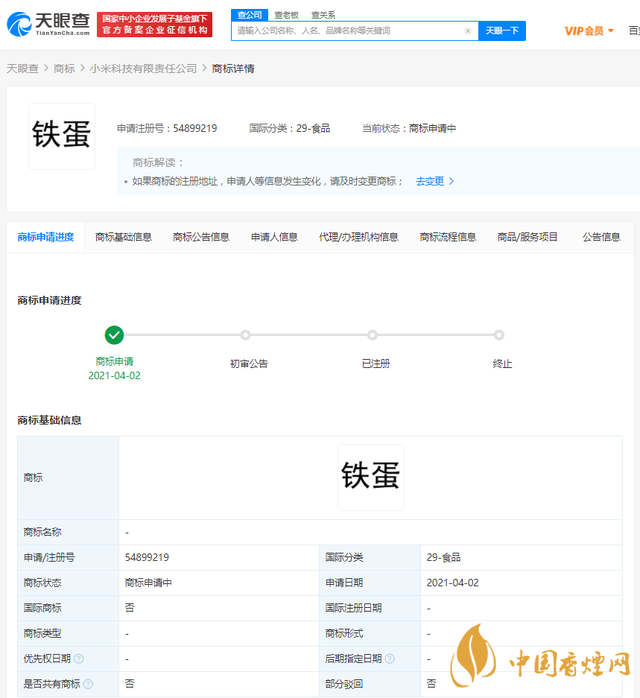640x698 pixels.
Task: Click the 商标 breadcrumb link
Action: [x=64, y=69]
